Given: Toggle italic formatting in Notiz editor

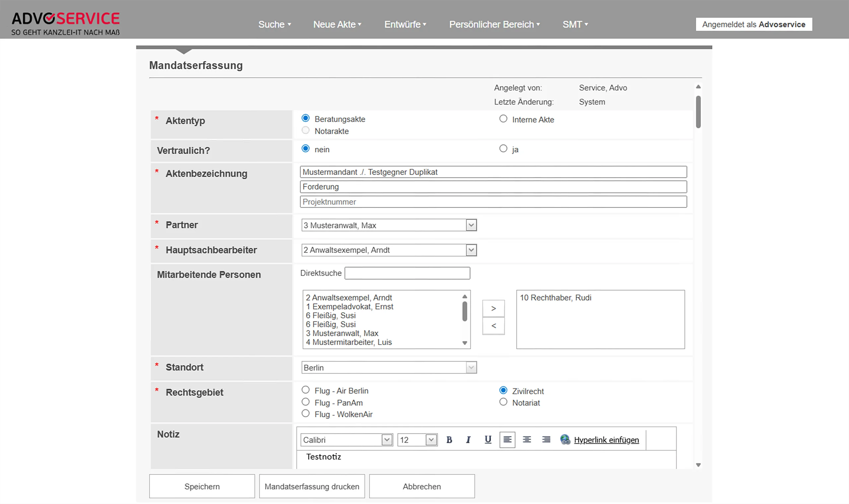Looking at the screenshot, I should (468, 440).
